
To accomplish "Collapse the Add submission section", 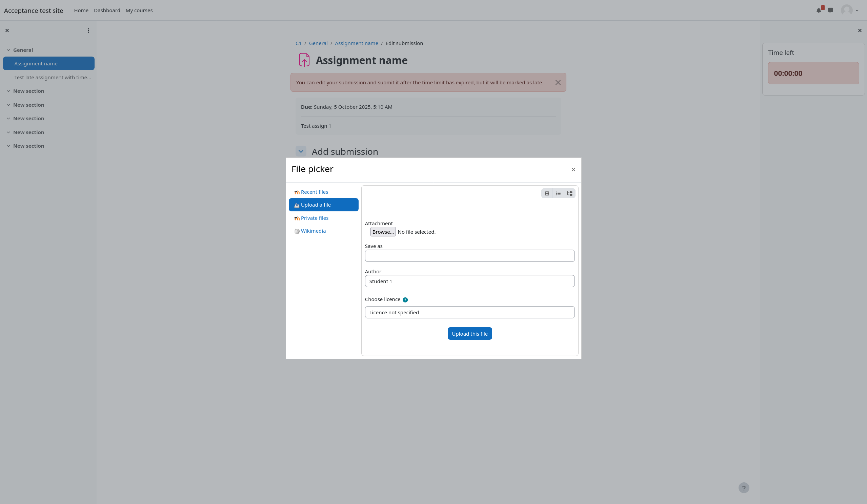I will [x=301, y=151].
